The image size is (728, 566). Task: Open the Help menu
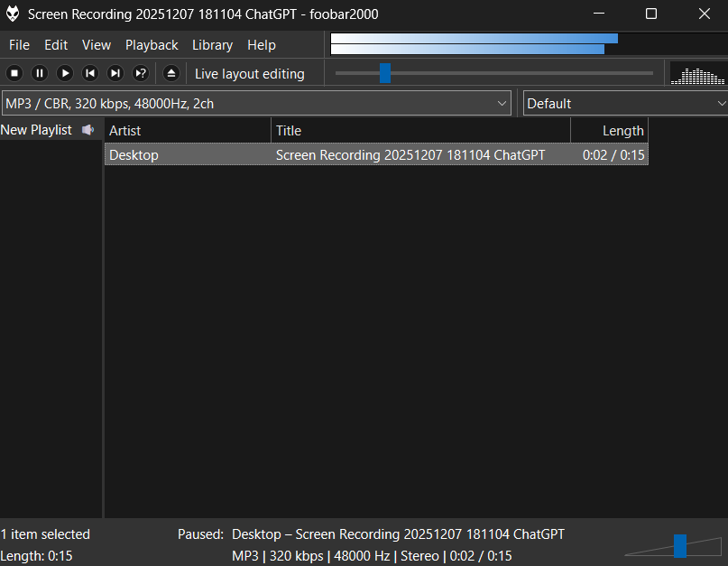262,45
